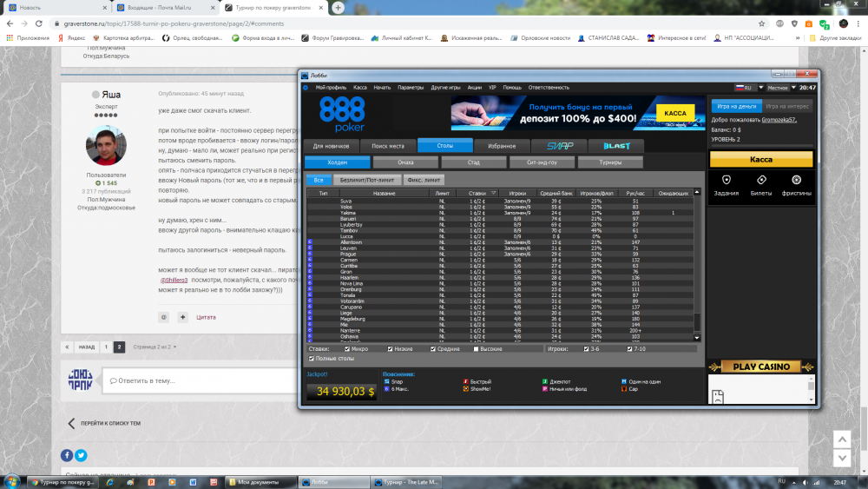
Task: Uncheck the Микро stakes checkbox
Action: pyautogui.click(x=345, y=349)
